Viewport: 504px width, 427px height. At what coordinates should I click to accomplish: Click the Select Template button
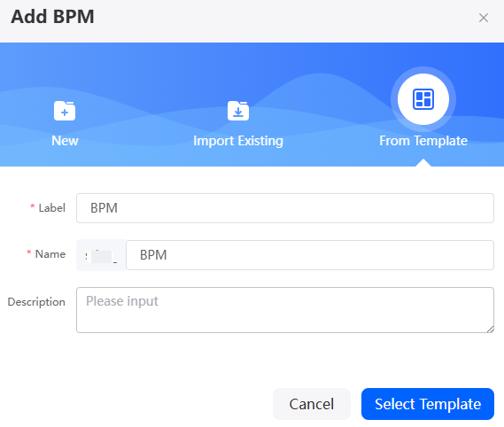point(428,404)
